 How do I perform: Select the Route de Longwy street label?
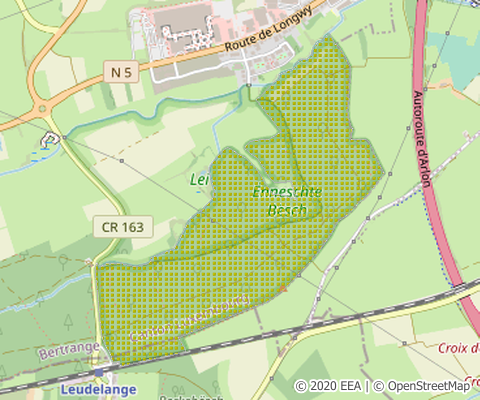[269, 29]
